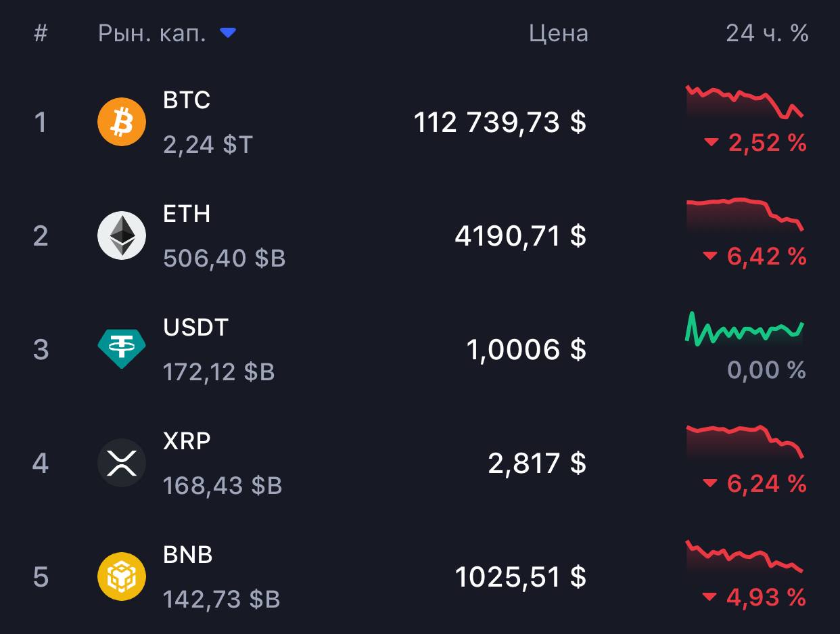Open the ETH red sparkline chart
The image size is (840, 634).
(745, 214)
